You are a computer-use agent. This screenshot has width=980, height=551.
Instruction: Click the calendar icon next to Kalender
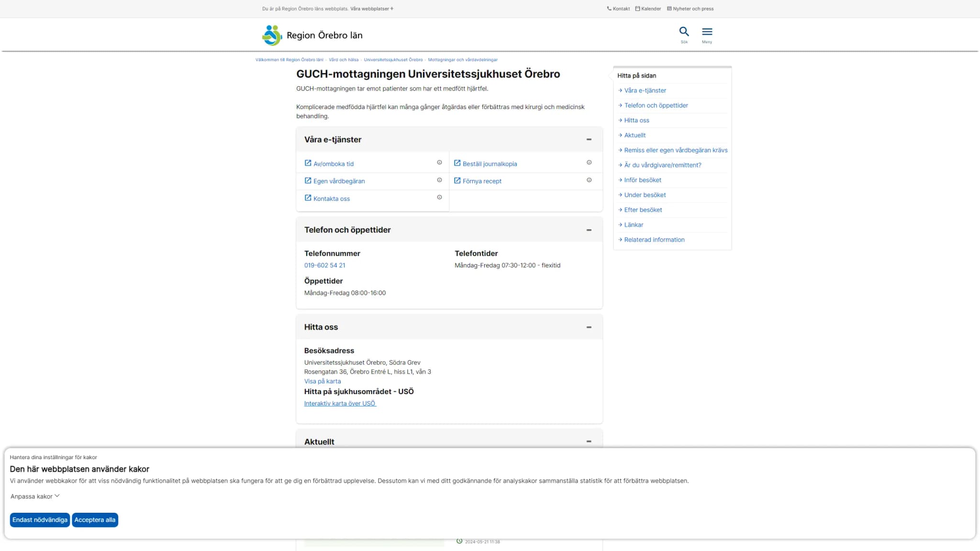pyautogui.click(x=637, y=9)
